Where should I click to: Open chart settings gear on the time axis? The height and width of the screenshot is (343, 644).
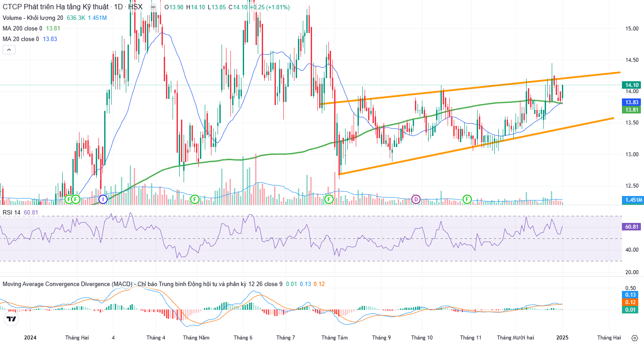[635, 338]
